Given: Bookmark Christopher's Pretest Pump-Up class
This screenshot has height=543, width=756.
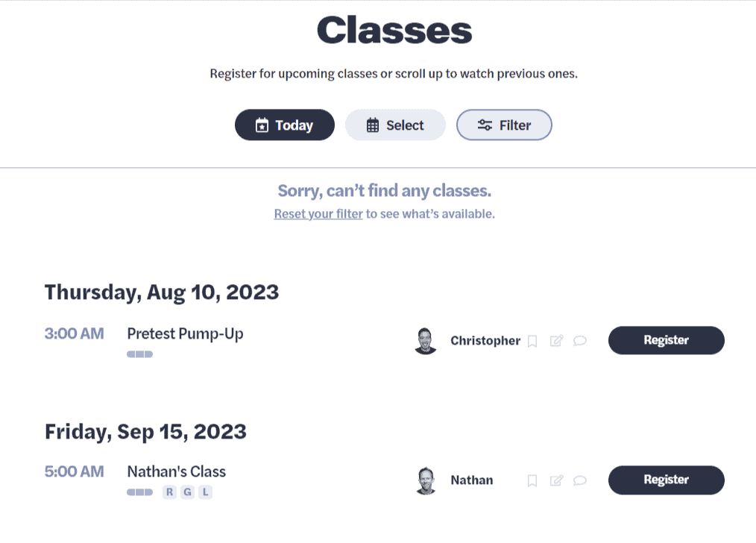Looking at the screenshot, I should coord(532,341).
